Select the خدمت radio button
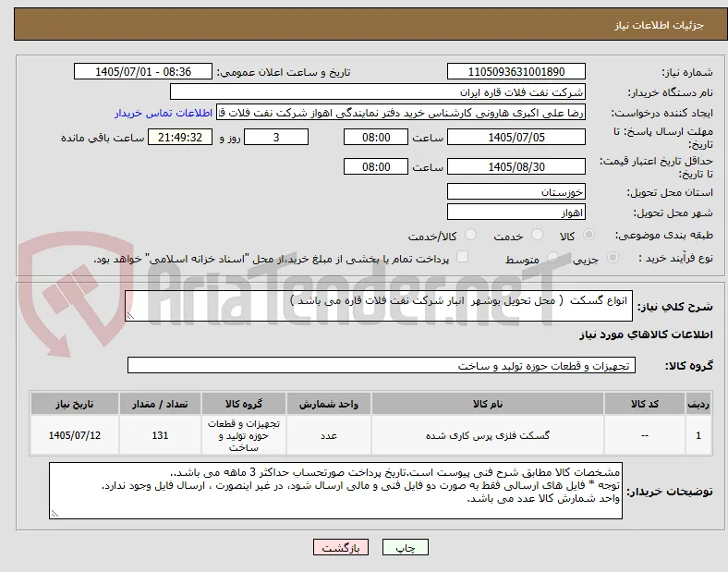728x572 pixels. (537, 235)
